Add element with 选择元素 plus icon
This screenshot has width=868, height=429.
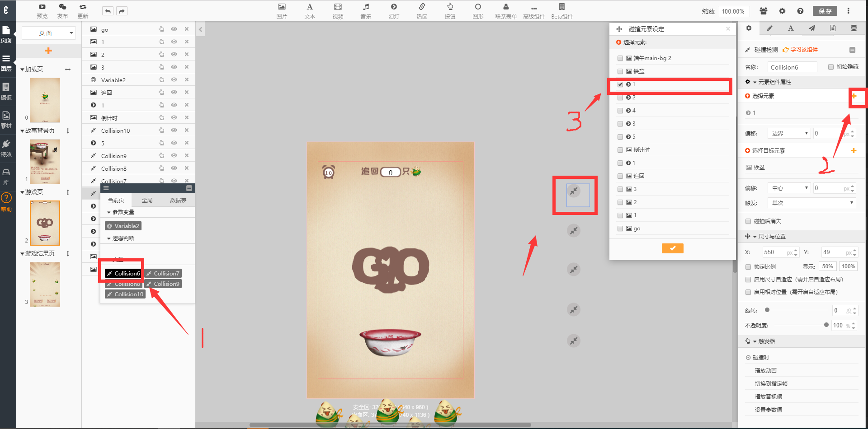tap(854, 96)
